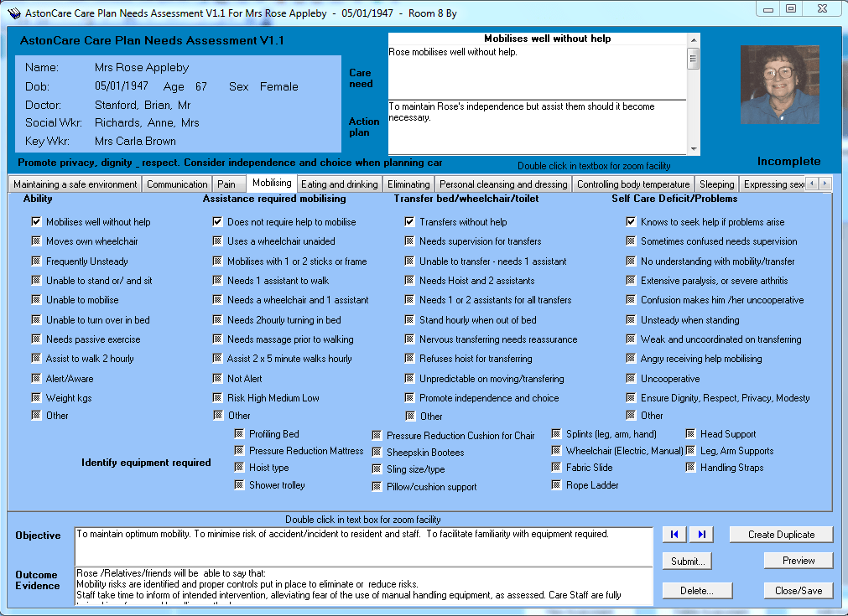This screenshot has height=616, width=848.
Task: Open the Preview button
Action: (799, 561)
